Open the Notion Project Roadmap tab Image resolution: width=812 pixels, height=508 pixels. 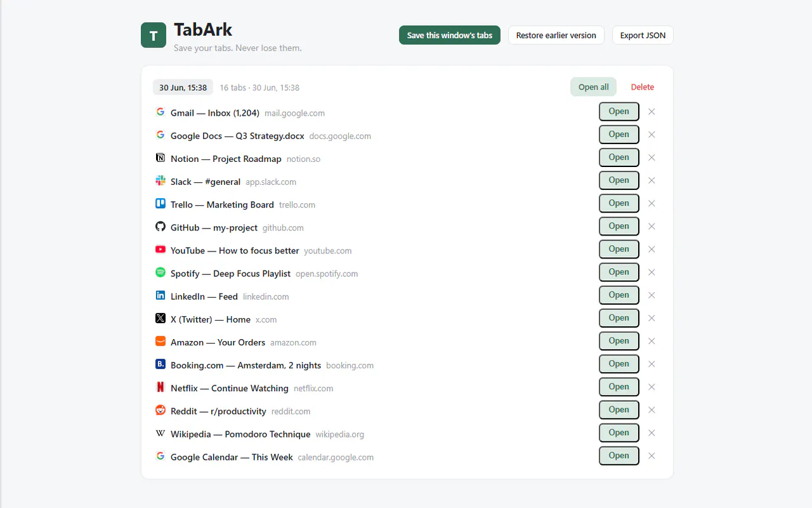[619, 157]
